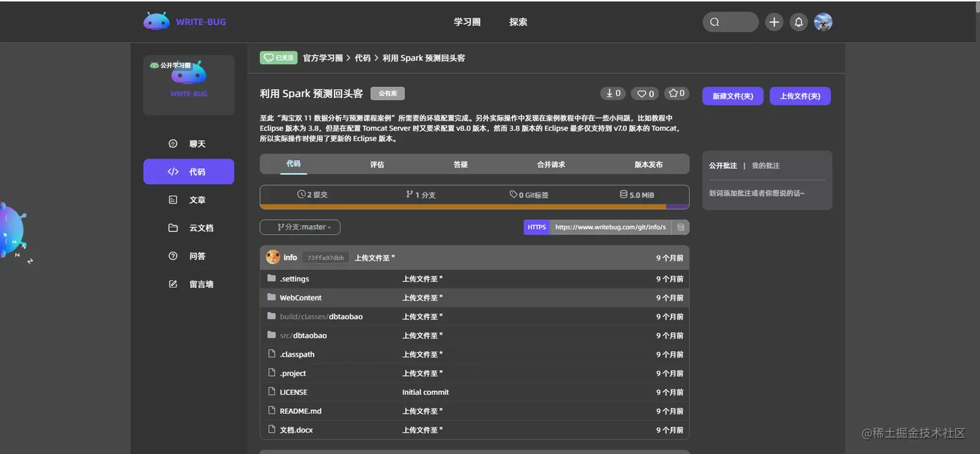Open the .settings folder

click(x=294, y=279)
